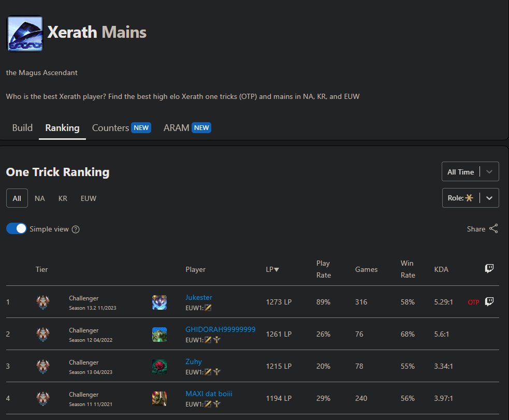The image size is (509, 420).
Task: Sort by KDA column header
Action: point(441,269)
